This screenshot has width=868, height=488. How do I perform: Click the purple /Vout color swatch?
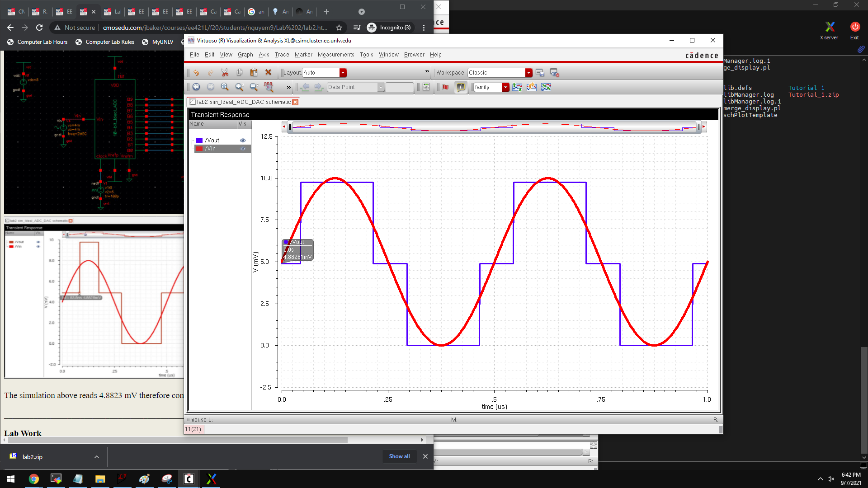pyautogui.click(x=199, y=141)
